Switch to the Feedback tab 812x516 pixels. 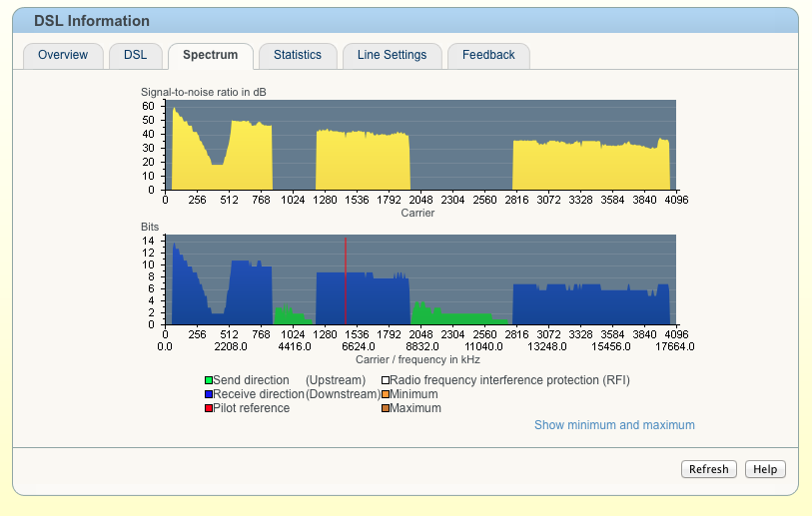[x=488, y=56]
